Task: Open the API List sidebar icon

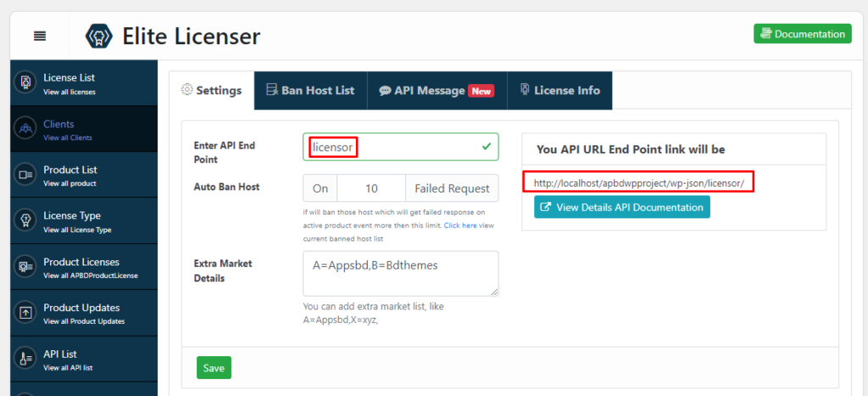Action: tap(25, 359)
